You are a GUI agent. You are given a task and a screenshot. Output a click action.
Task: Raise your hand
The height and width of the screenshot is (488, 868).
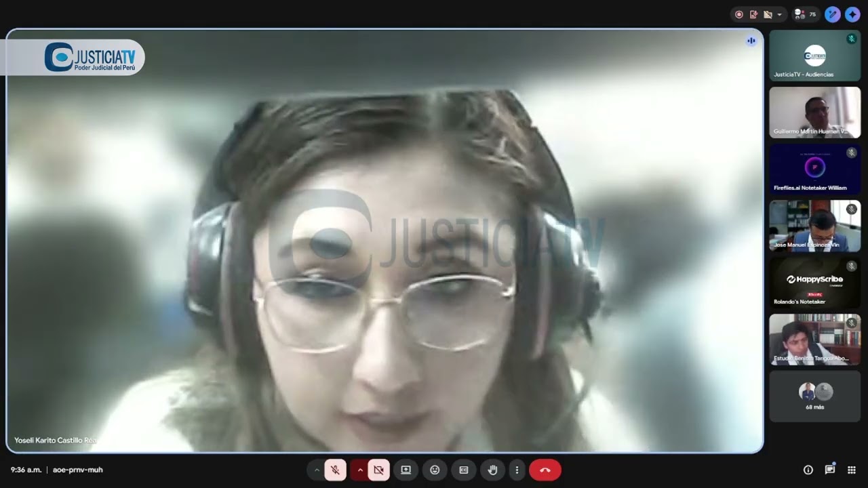(493, 470)
